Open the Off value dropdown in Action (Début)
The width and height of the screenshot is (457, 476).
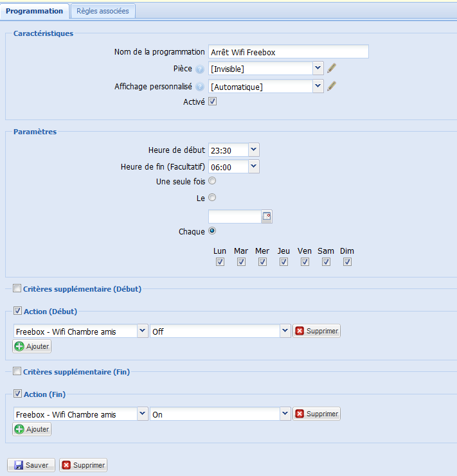pyautogui.click(x=285, y=331)
